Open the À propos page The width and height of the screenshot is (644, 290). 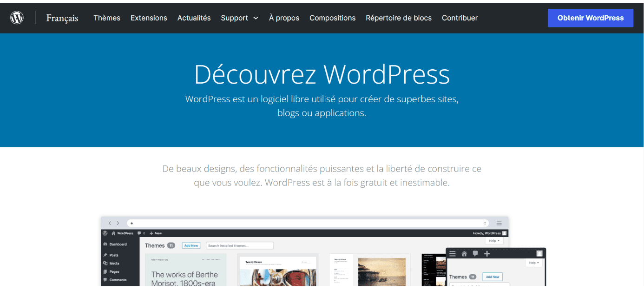pyautogui.click(x=284, y=18)
